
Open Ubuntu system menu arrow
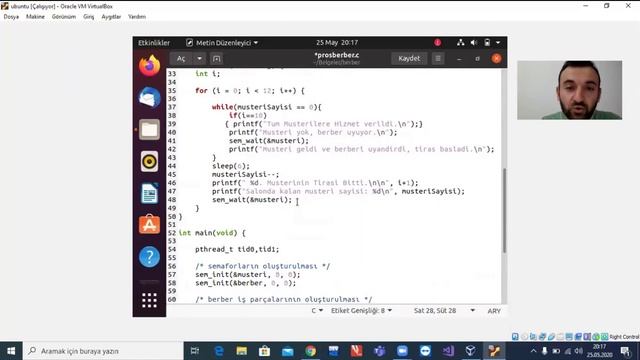[498, 42]
